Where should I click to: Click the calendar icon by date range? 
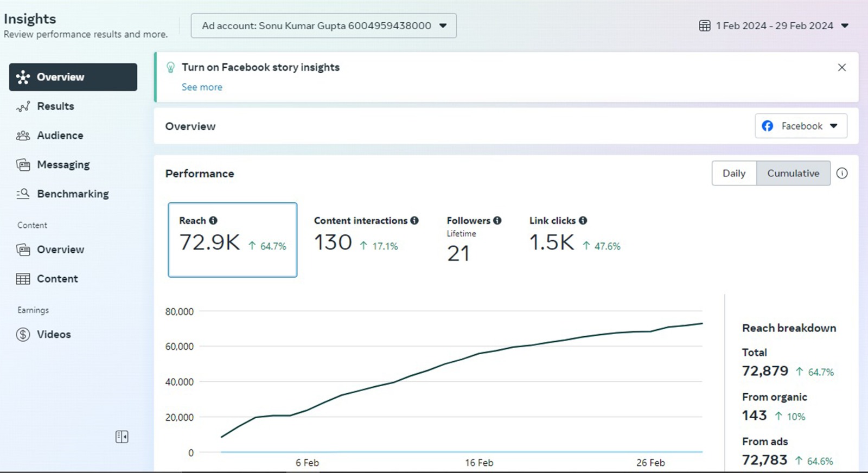[704, 25]
